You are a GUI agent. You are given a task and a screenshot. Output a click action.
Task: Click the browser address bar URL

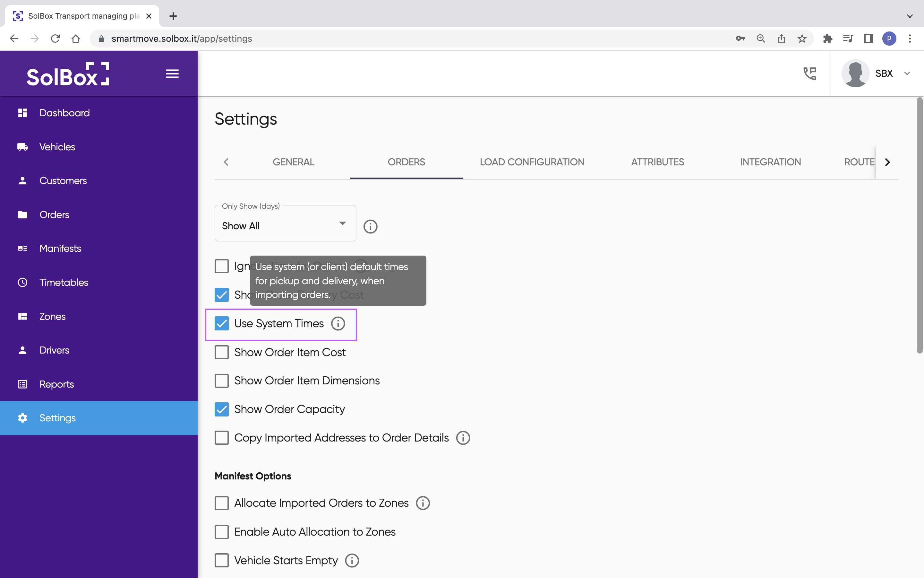click(x=182, y=39)
